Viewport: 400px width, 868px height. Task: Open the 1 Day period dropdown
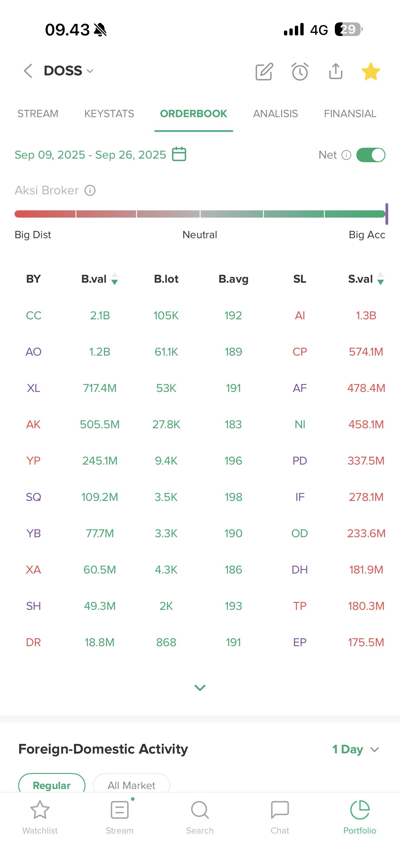(355, 749)
